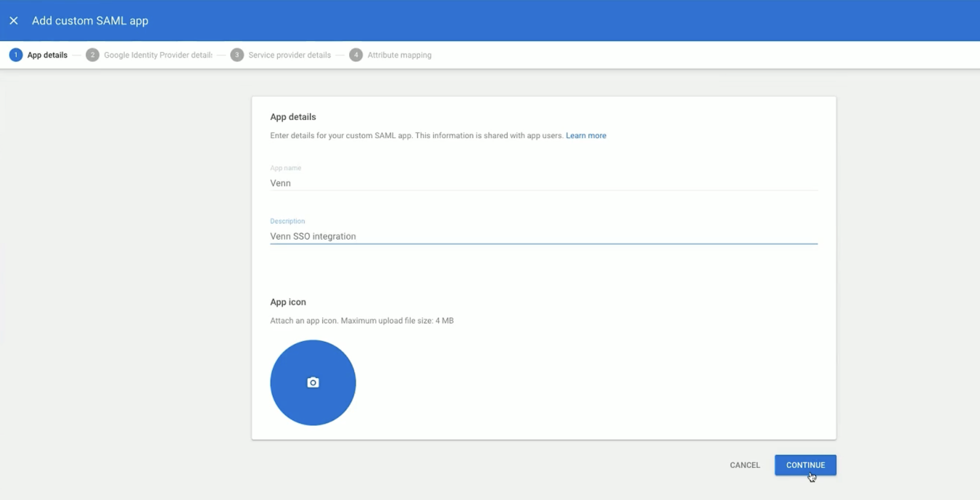Click the 'App details' card heading

[x=293, y=117]
